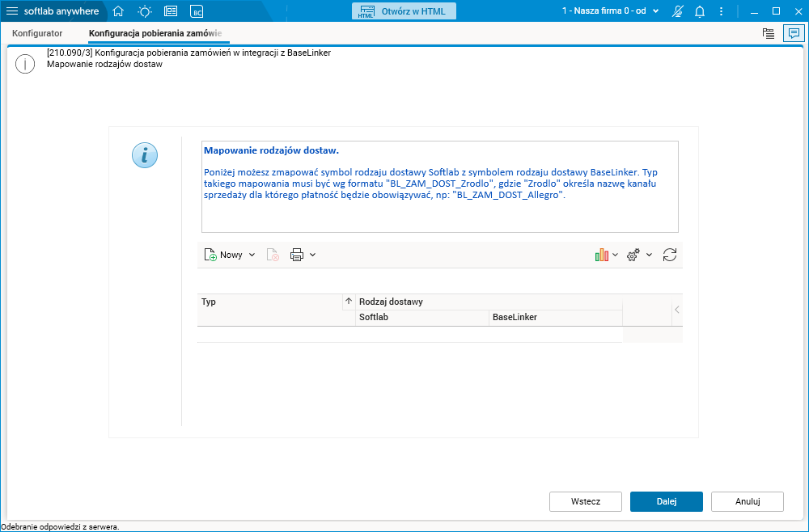This screenshot has width=809, height=532.
Task: Toggle the muted microphone icon
Action: point(678,11)
